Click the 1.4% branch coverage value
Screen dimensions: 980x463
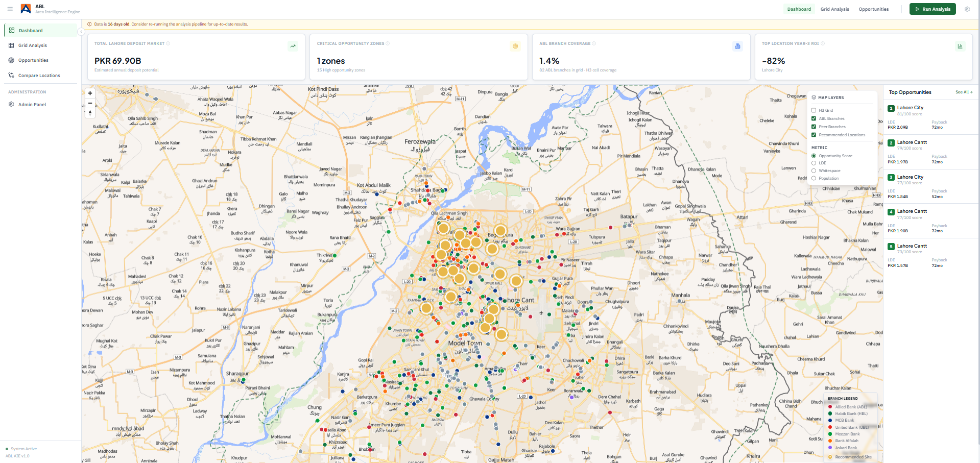pos(549,61)
